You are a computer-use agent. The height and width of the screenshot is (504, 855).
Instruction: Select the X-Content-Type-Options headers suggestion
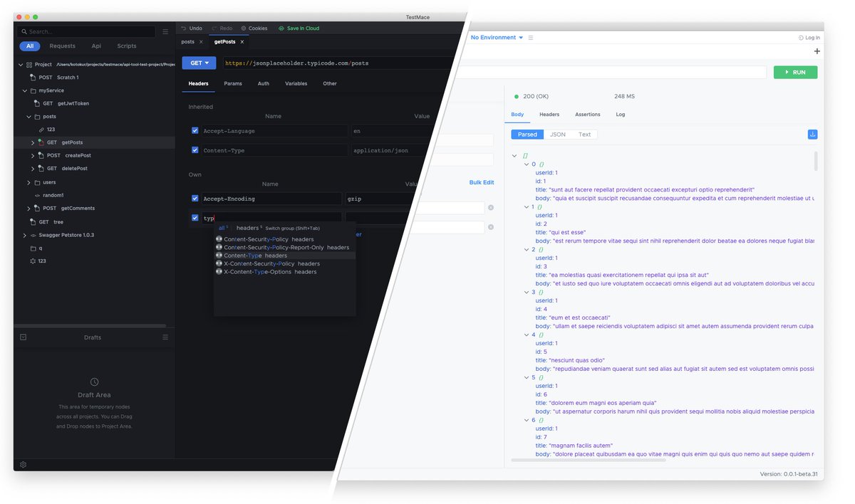click(285, 272)
